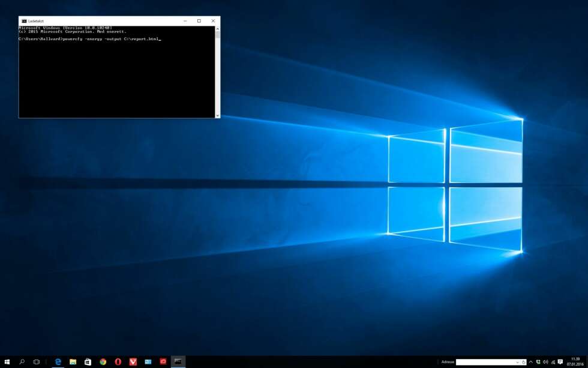The image size is (588, 368).
Task: Close the Command Prompt window
Action: [x=213, y=21]
